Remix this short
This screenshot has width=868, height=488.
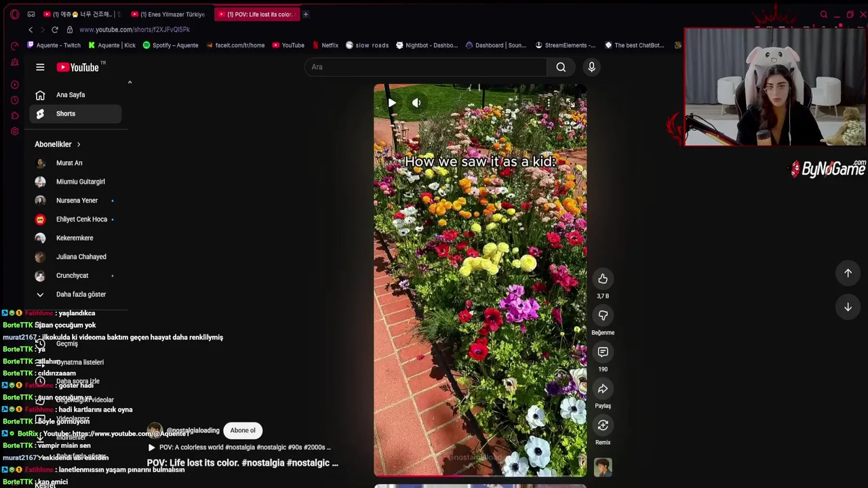pyautogui.click(x=603, y=425)
